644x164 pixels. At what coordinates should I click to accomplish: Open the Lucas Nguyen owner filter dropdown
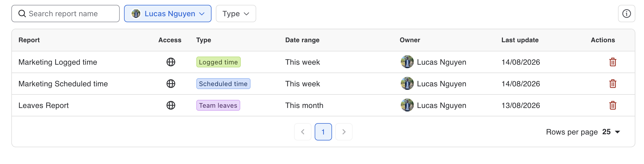[168, 14]
